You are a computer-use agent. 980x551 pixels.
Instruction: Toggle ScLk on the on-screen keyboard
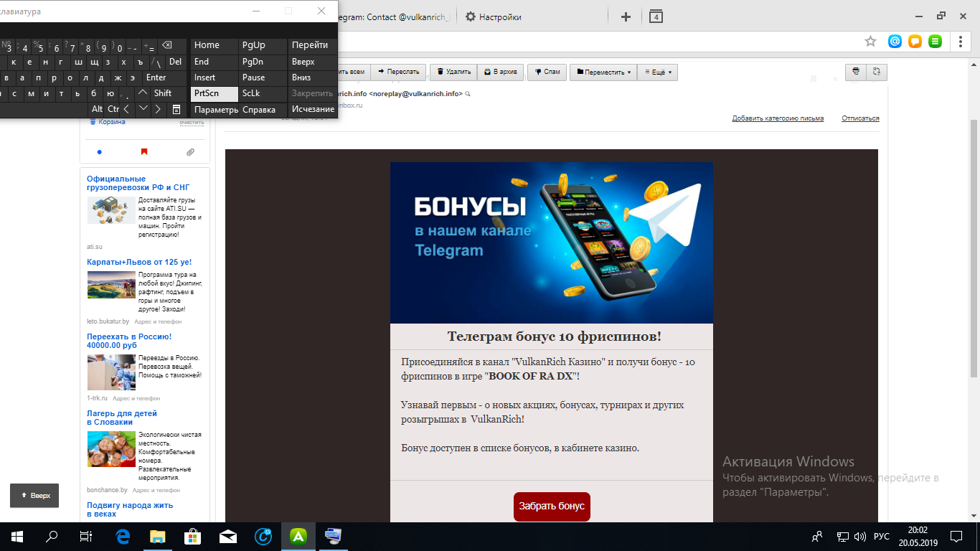(x=263, y=93)
